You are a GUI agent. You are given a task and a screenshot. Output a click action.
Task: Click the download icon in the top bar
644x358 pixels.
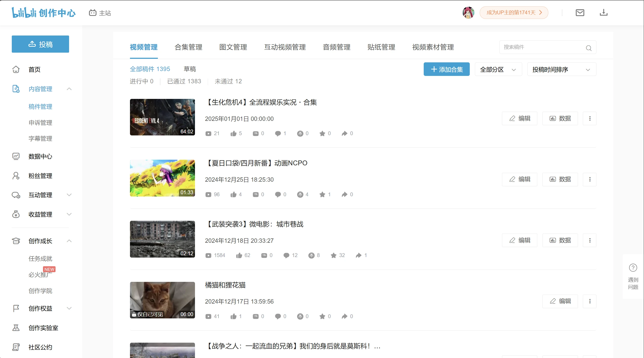coord(604,12)
